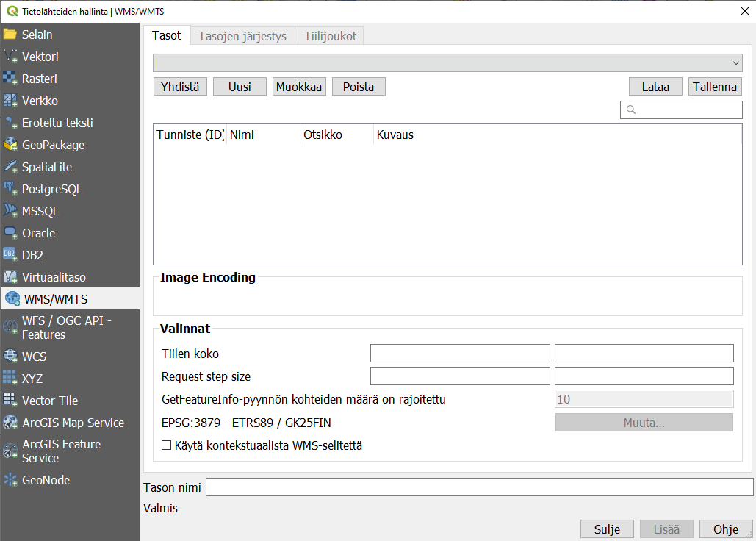Click the Oracle database icon
756x541 pixels.
click(10, 233)
